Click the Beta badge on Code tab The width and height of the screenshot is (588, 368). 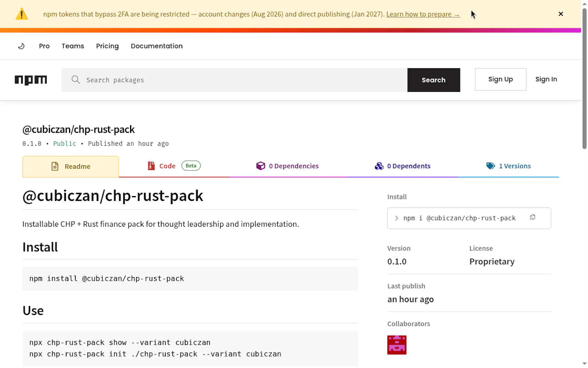click(x=191, y=166)
